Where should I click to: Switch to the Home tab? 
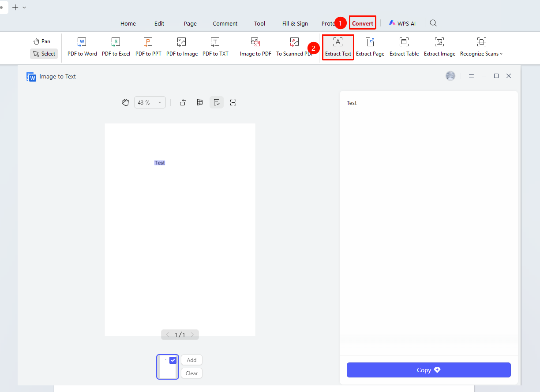tap(128, 24)
